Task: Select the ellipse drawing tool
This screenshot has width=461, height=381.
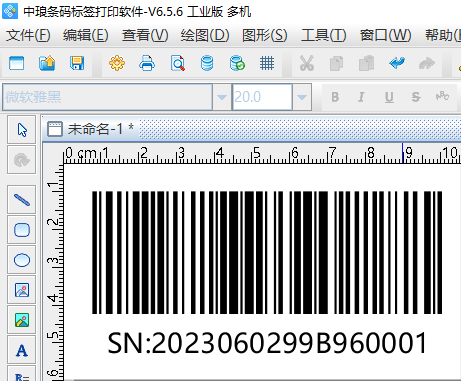Action: click(x=22, y=260)
